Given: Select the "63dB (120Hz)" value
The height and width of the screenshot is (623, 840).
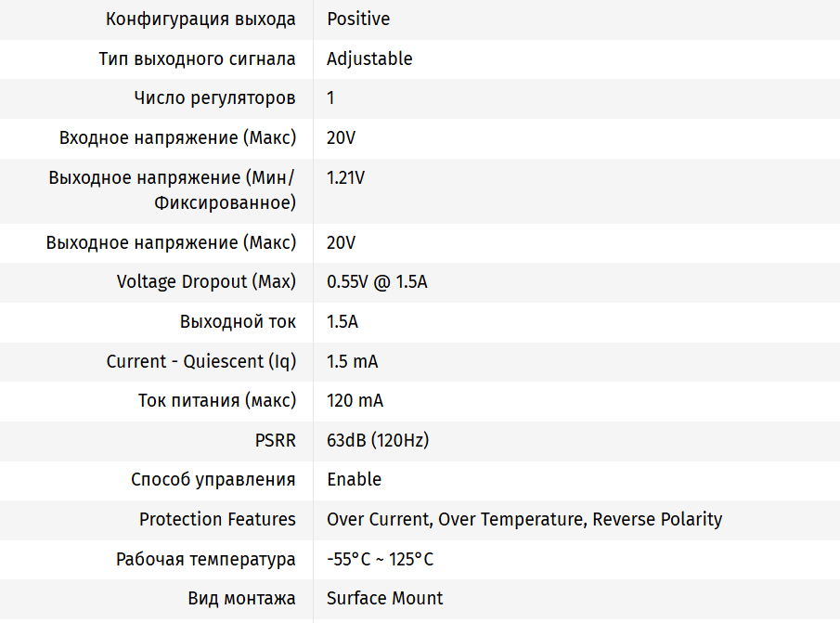Looking at the screenshot, I should [378, 440].
